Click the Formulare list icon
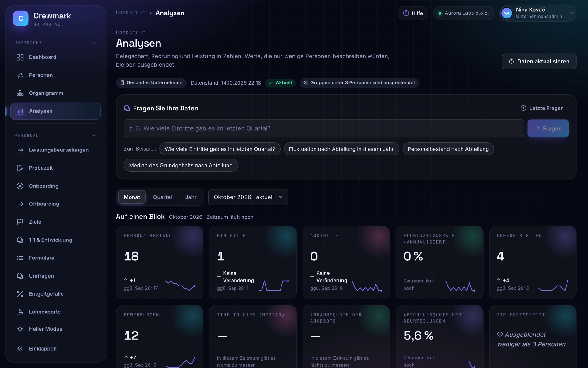 point(20,258)
